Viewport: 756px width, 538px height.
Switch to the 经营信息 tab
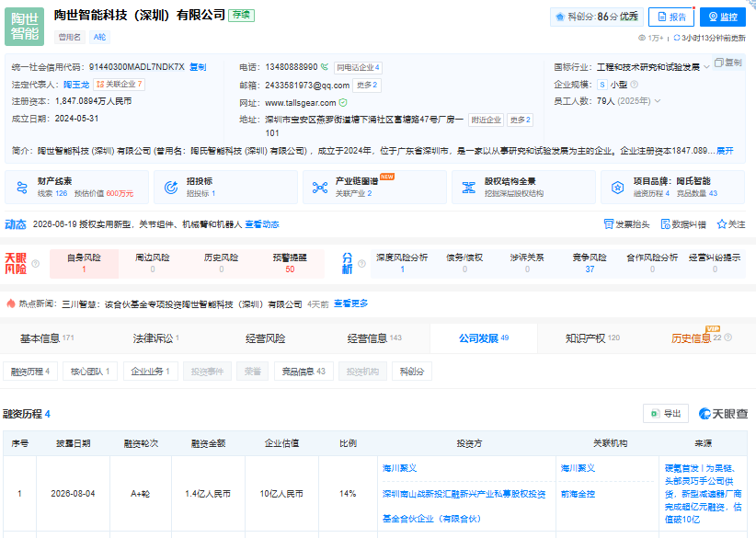tap(374, 338)
